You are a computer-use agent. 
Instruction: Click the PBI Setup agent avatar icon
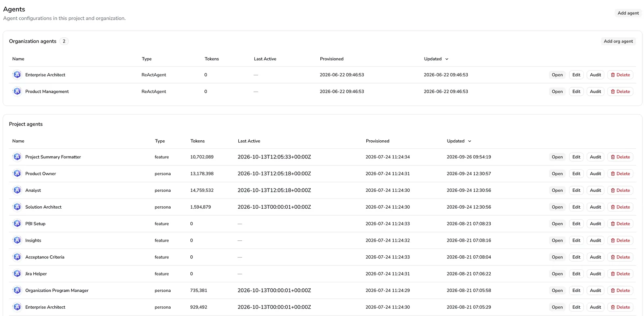click(17, 224)
